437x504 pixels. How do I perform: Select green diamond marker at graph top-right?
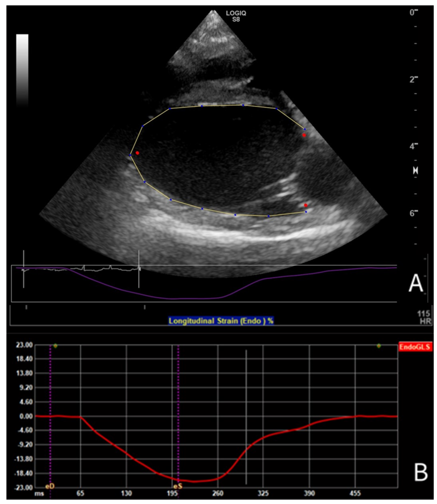379,346
